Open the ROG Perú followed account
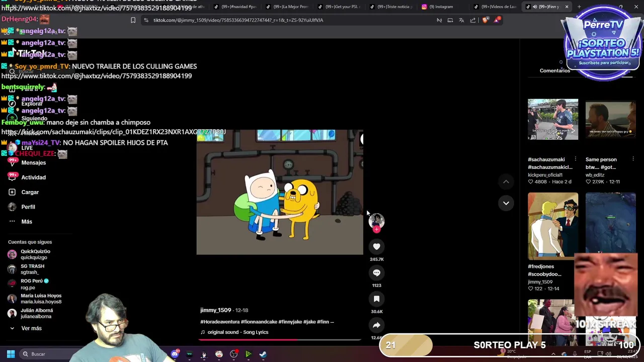Image resolution: width=644 pixels, height=362 pixels. (x=34, y=284)
